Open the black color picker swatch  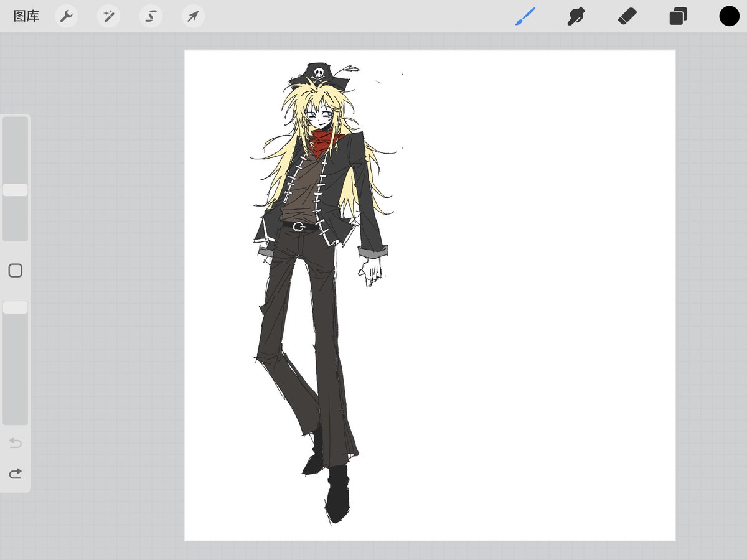(729, 16)
